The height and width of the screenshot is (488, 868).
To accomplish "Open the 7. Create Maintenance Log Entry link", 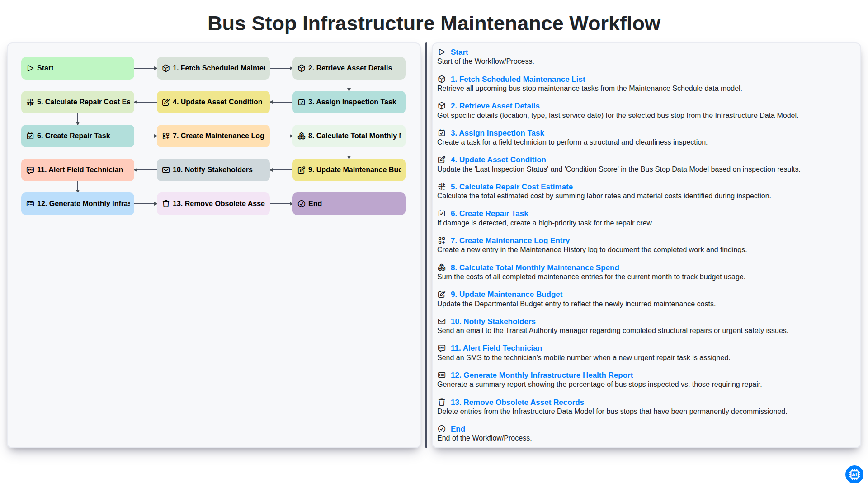I will point(510,240).
